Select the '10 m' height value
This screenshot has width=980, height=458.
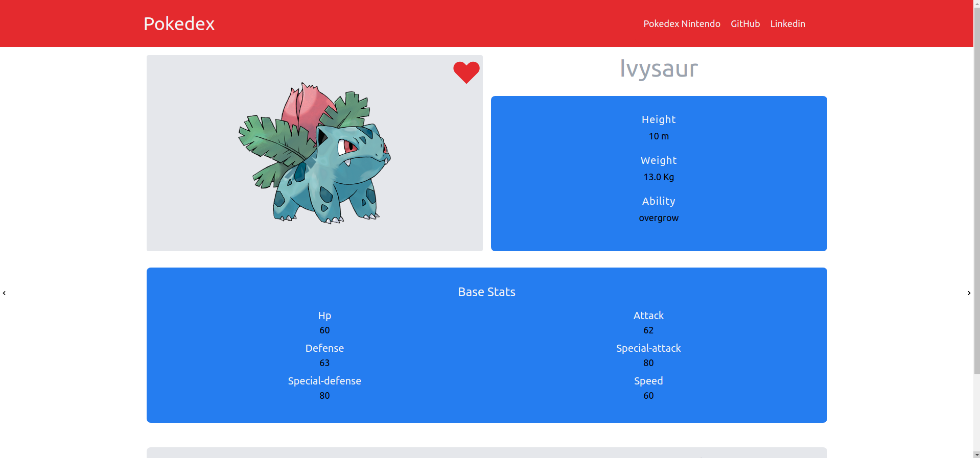pos(659,136)
